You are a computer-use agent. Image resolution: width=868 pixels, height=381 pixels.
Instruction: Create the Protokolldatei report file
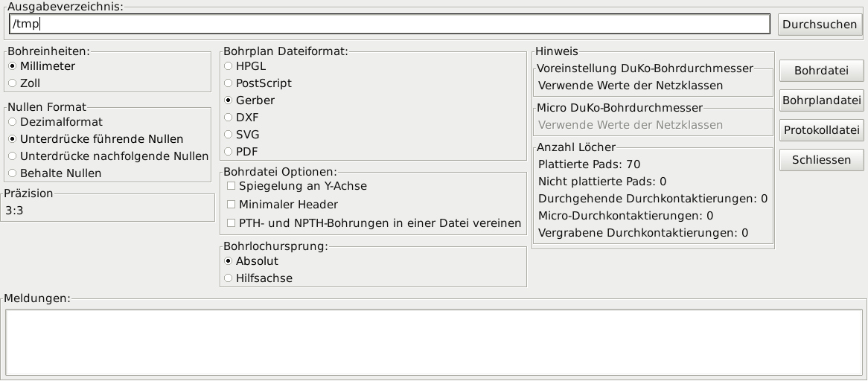(x=821, y=130)
